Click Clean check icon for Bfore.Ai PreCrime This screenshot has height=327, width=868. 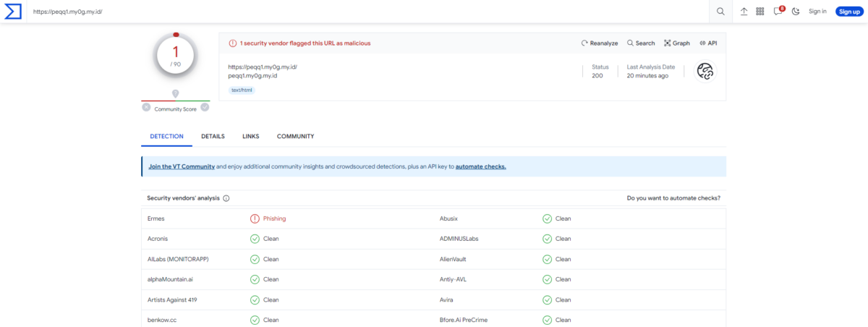547,320
